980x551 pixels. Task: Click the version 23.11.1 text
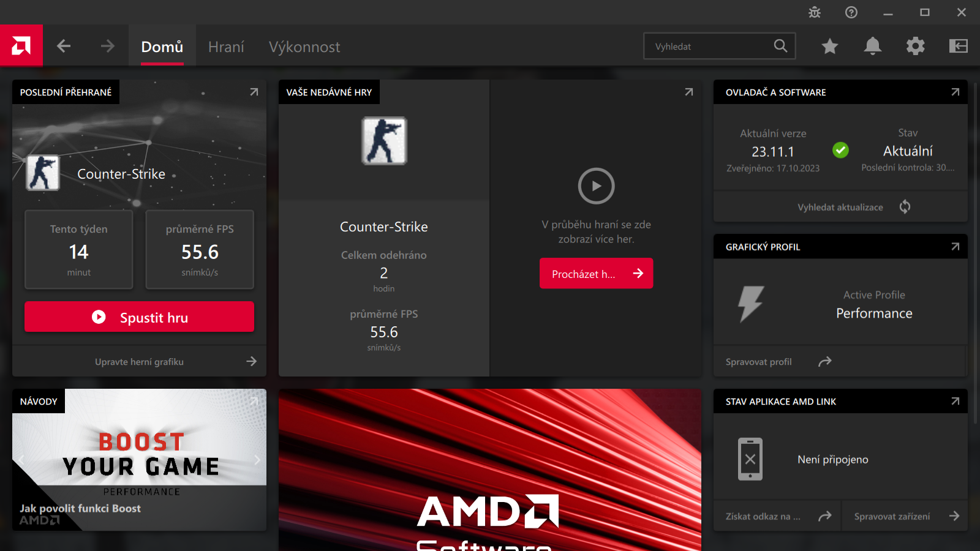click(x=773, y=152)
